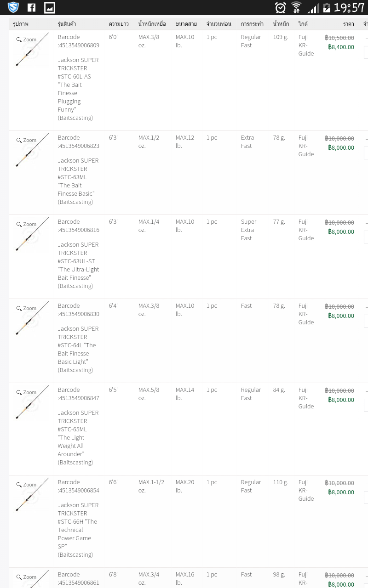Open the STC-66H Technical Power Game link
Screen dimensions: 368x588
pyautogui.click(x=78, y=530)
